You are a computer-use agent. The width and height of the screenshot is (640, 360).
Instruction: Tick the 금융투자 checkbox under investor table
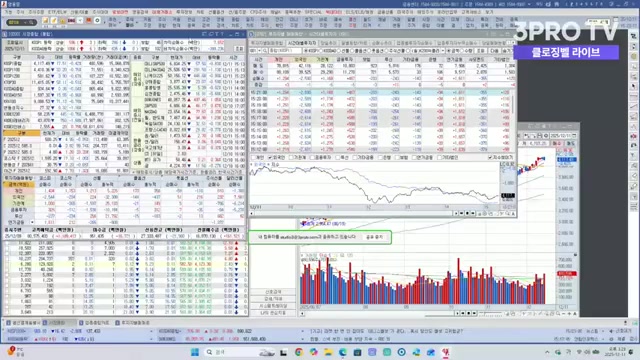tap(312, 157)
